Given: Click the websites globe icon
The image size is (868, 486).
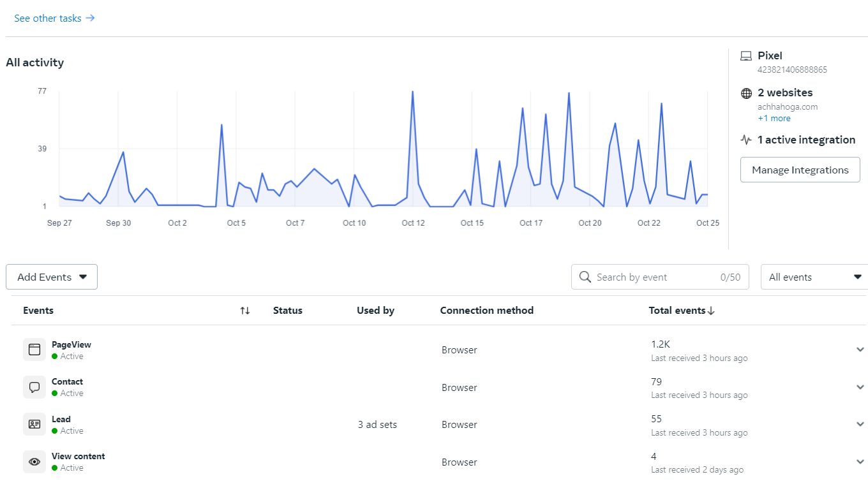Looking at the screenshot, I should [746, 93].
